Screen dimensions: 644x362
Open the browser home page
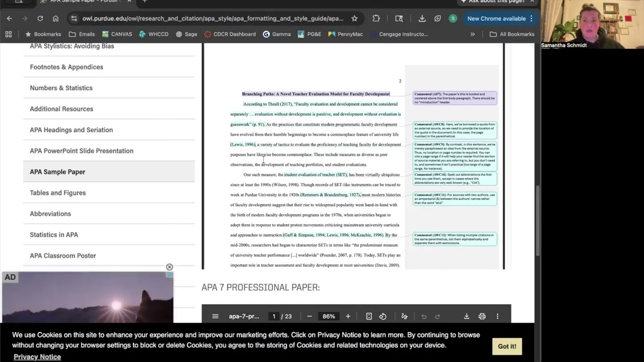pos(56,19)
